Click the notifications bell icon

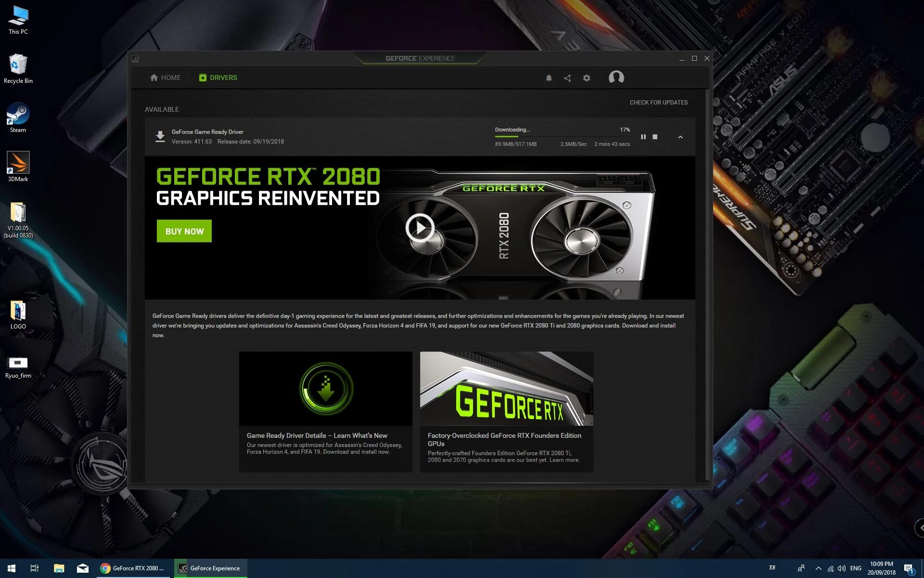[548, 77]
